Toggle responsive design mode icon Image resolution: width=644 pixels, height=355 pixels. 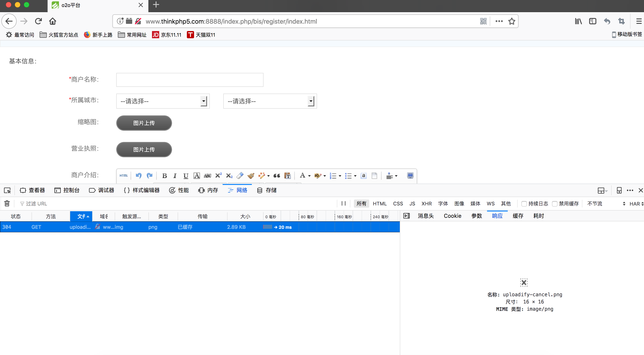619,190
